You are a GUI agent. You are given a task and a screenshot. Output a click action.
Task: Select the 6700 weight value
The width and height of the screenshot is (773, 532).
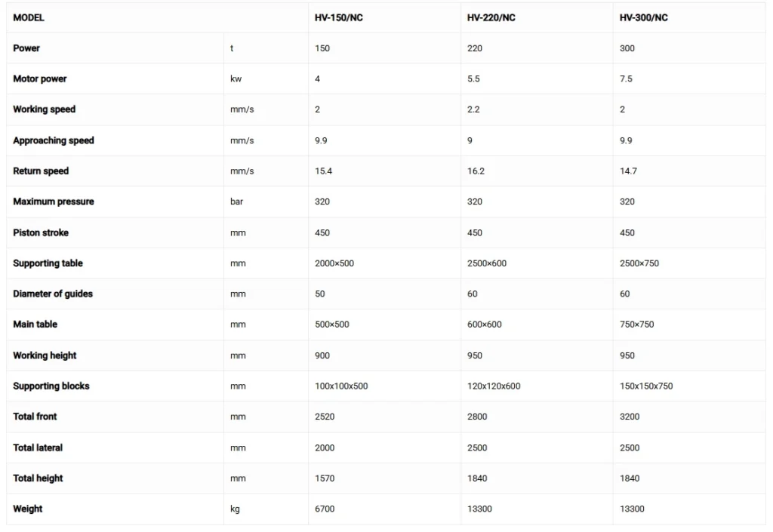click(325, 509)
